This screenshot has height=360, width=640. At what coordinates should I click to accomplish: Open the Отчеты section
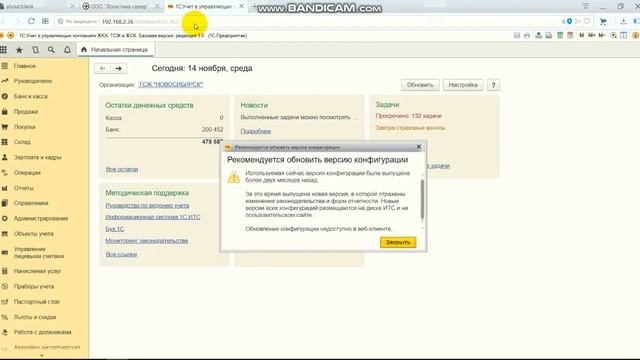[x=24, y=188]
